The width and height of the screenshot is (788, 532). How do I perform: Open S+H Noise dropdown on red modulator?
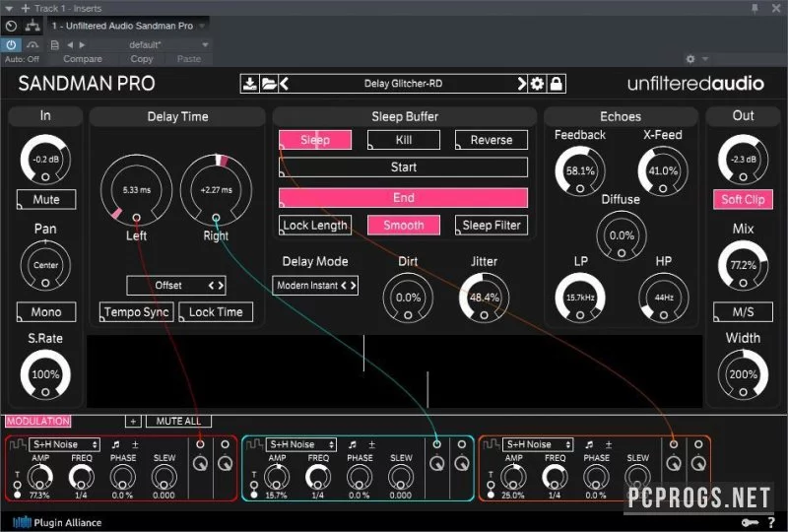(x=65, y=444)
